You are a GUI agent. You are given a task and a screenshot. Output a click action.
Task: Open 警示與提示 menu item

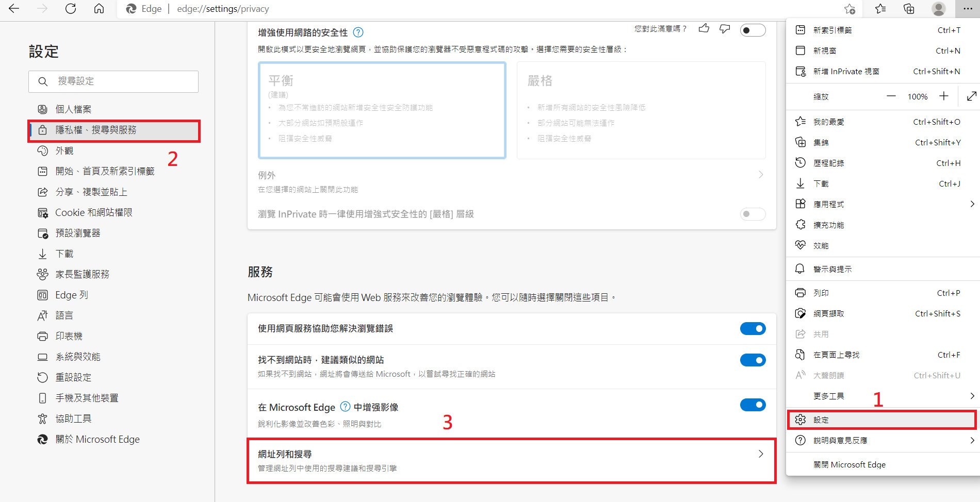[x=883, y=269]
